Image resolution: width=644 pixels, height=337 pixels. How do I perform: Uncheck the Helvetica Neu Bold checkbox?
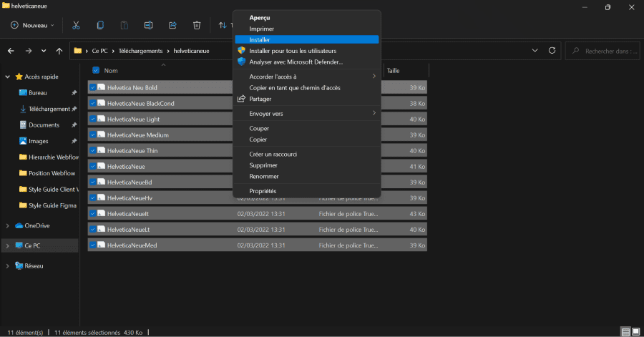point(93,87)
